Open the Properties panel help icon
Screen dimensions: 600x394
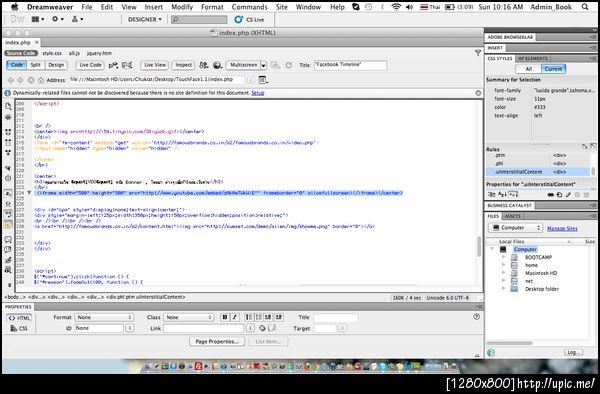point(476,317)
